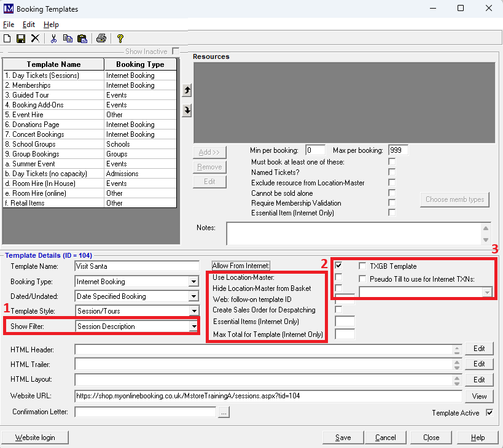
Task: Click the Paste clipboard icon
Action: pos(82,39)
